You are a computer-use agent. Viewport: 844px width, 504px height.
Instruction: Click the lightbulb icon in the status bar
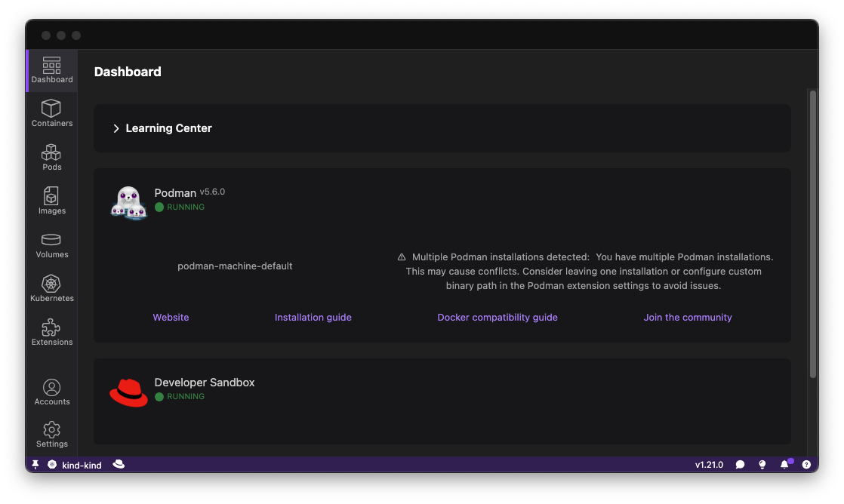point(762,464)
